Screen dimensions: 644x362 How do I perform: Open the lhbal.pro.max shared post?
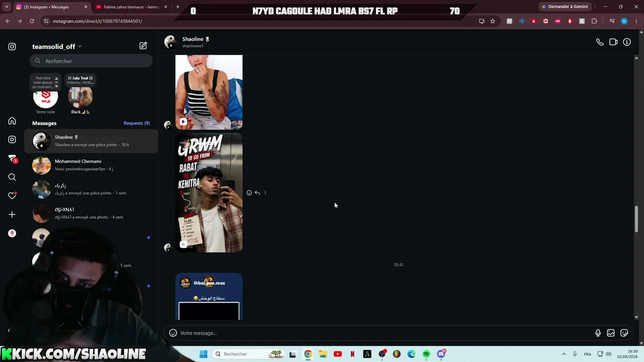tap(209, 297)
